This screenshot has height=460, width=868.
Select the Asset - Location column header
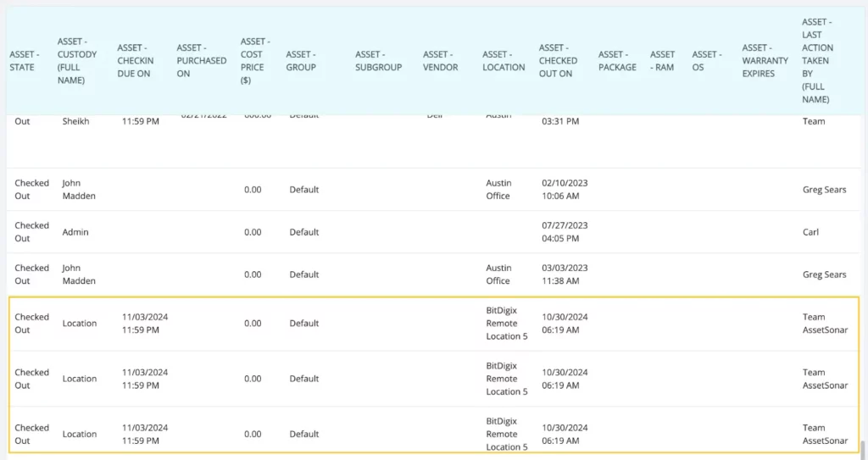(504, 61)
